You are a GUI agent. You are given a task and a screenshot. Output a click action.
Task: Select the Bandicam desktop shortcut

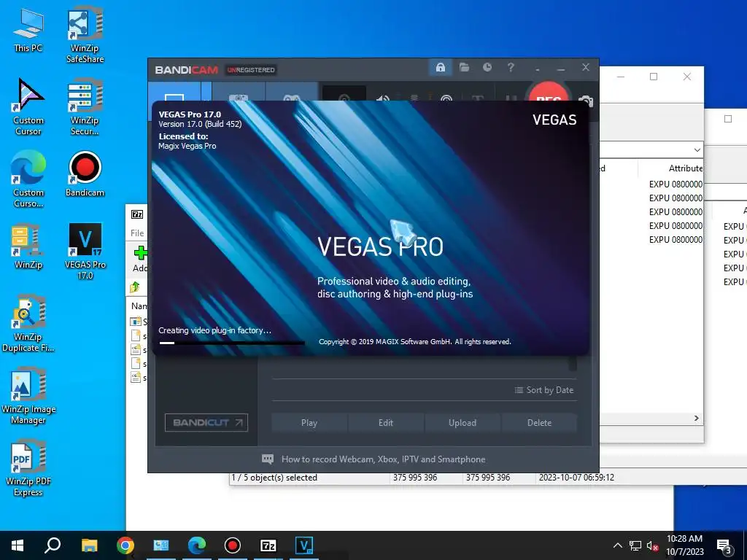click(85, 174)
